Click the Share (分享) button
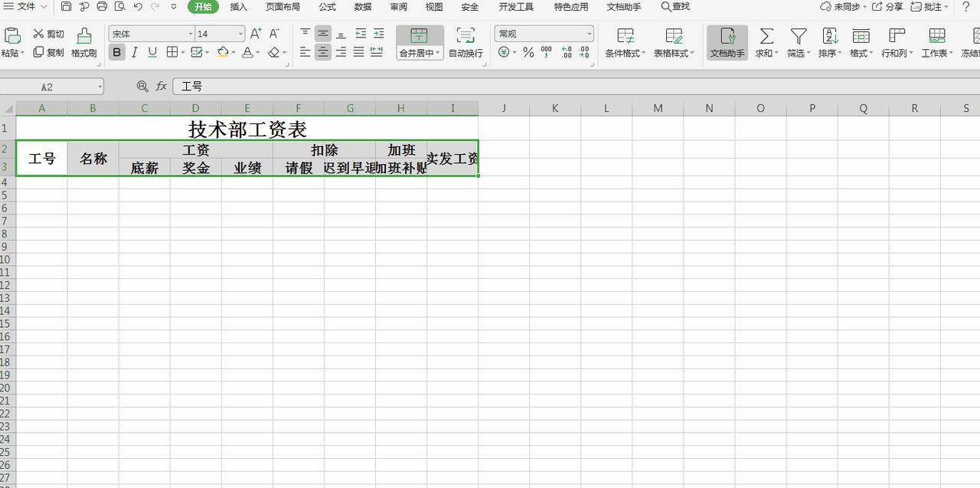980x488 pixels. [x=887, y=7]
